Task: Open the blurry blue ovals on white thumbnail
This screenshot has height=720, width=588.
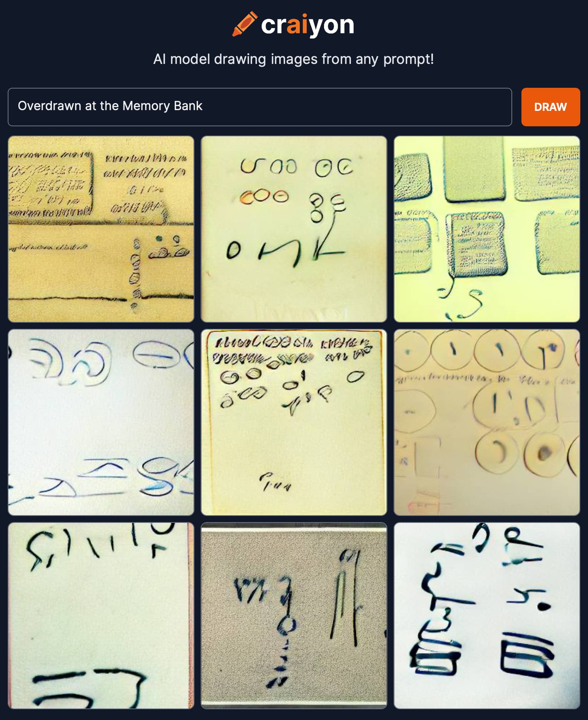Action: (101, 422)
